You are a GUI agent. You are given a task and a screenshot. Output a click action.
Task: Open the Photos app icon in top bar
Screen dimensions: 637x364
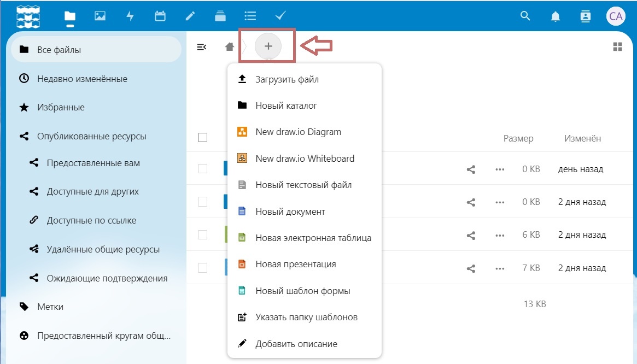pyautogui.click(x=100, y=16)
